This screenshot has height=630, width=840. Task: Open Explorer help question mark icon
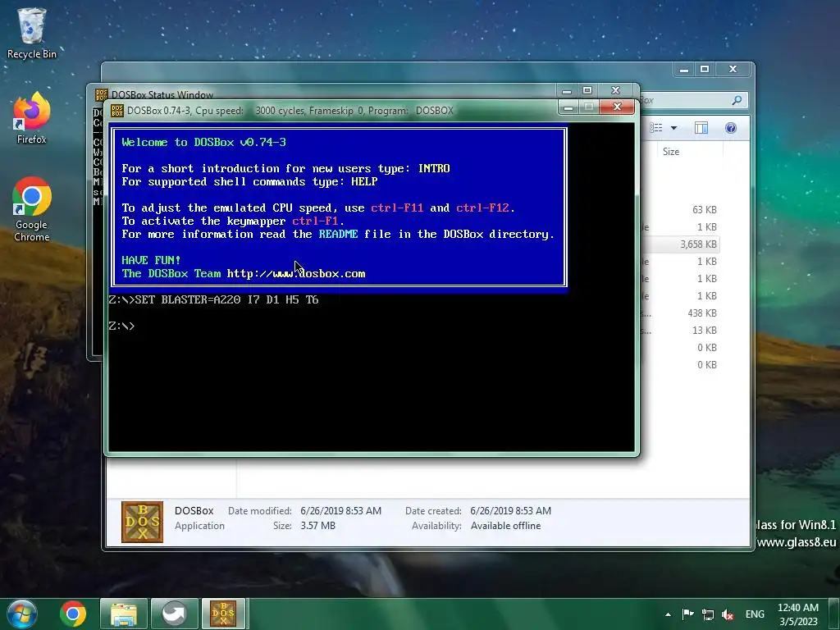pos(731,128)
